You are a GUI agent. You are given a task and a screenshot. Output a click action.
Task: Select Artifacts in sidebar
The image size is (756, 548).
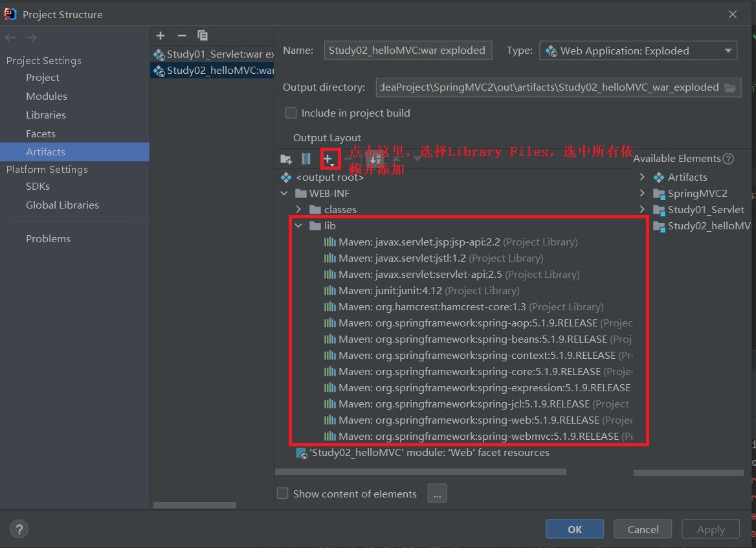coord(74,152)
